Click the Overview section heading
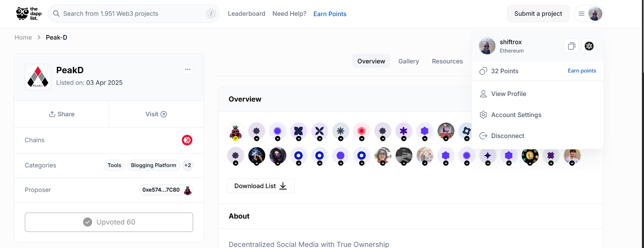This screenshot has width=644, height=248. (245, 99)
